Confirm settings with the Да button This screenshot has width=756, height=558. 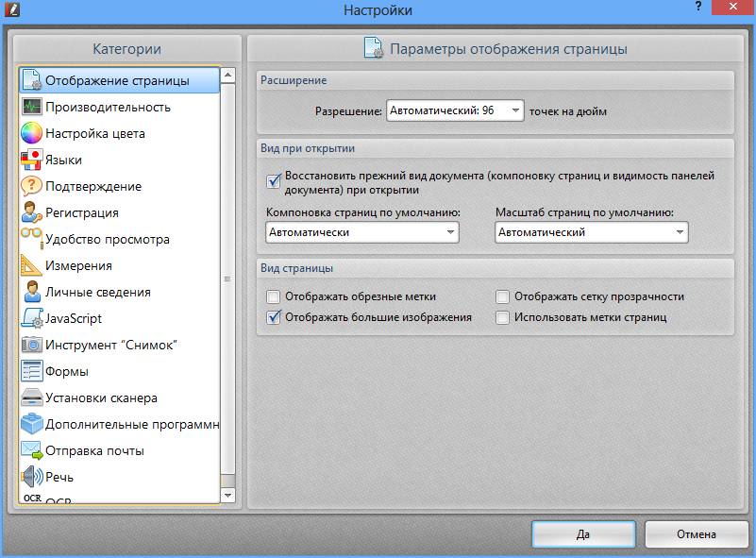coord(583,533)
